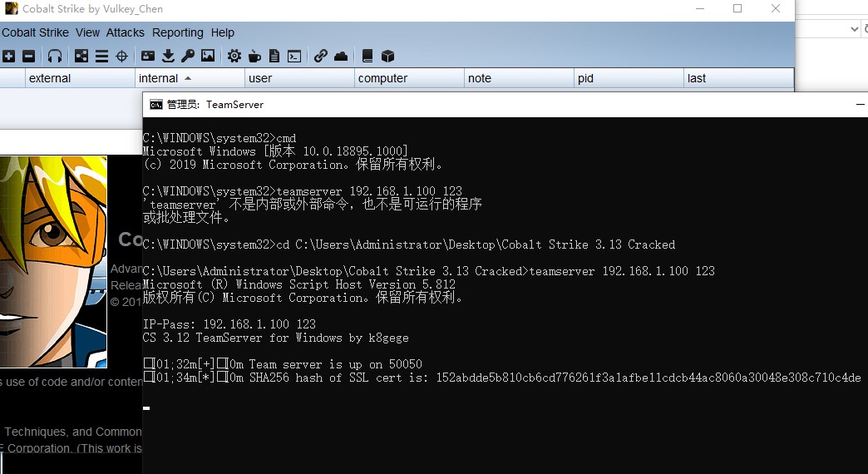Sort sessions by computer column

(x=408, y=78)
